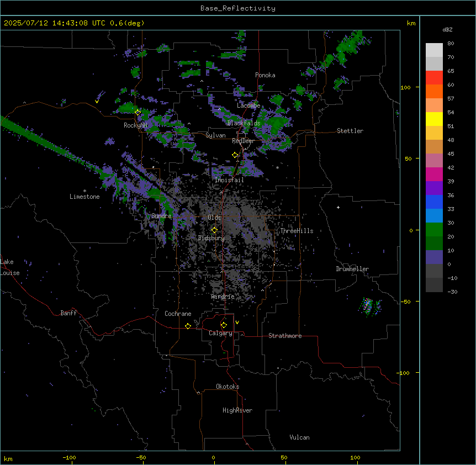Click the HighRiver city label
This screenshot has width=476, height=465.
click(237, 410)
